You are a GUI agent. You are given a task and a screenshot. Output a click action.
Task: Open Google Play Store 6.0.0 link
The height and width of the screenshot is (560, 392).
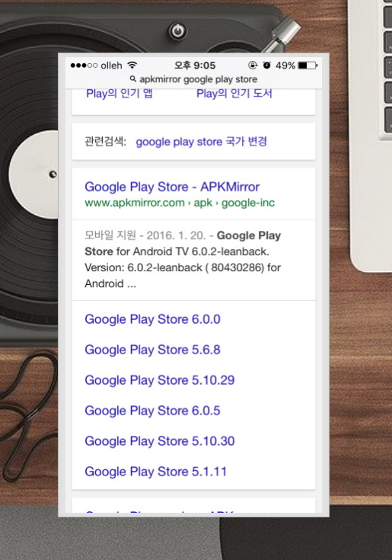point(153,319)
